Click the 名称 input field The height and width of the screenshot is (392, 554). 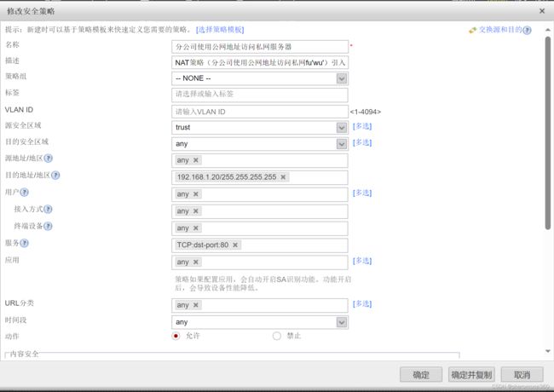coord(260,47)
